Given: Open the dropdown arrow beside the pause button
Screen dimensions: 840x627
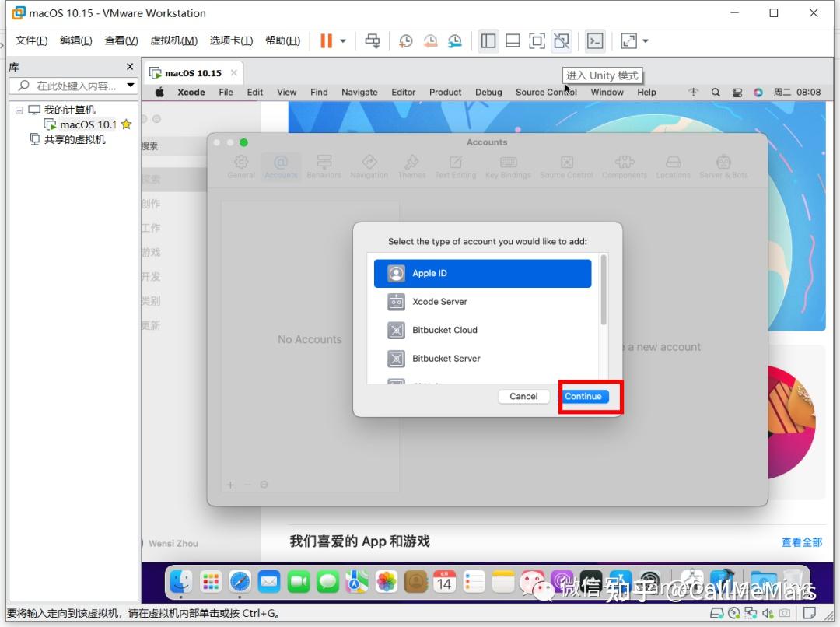Looking at the screenshot, I should click(343, 40).
